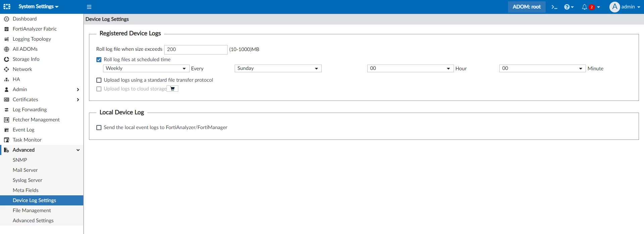
Task: Click the admin user avatar
Action: [x=614, y=7]
